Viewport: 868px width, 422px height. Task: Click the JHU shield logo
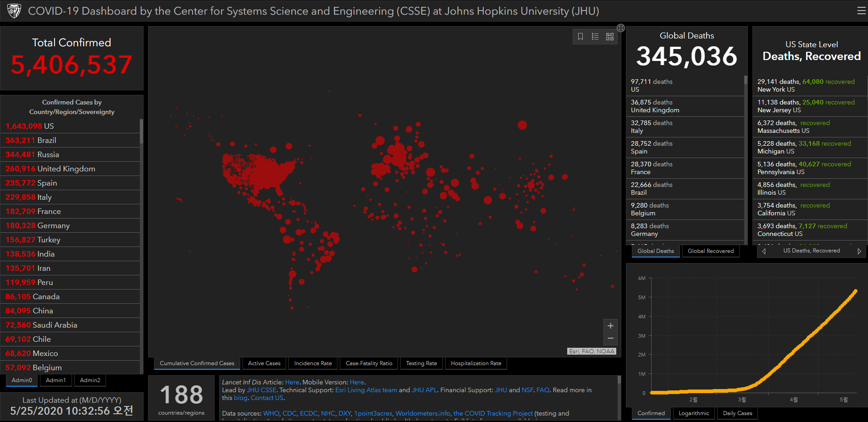tap(14, 11)
